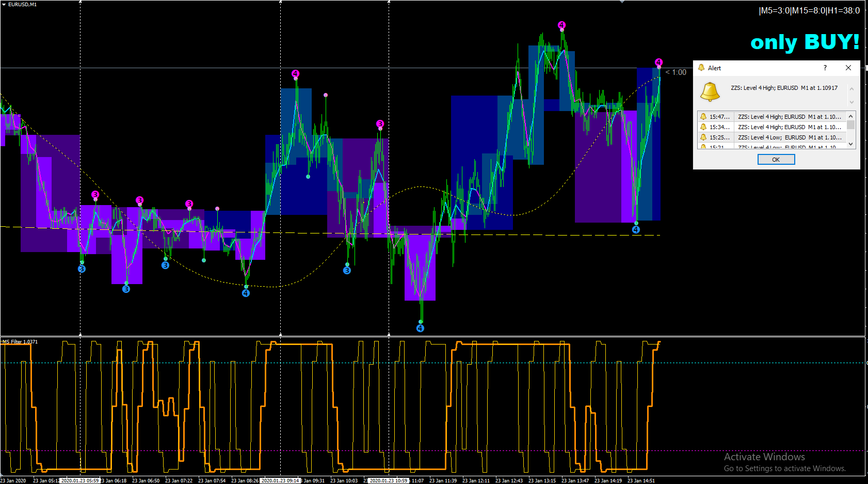
Task: Click bell icon of the 15:25 alert row
Action: tap(703, 137)
